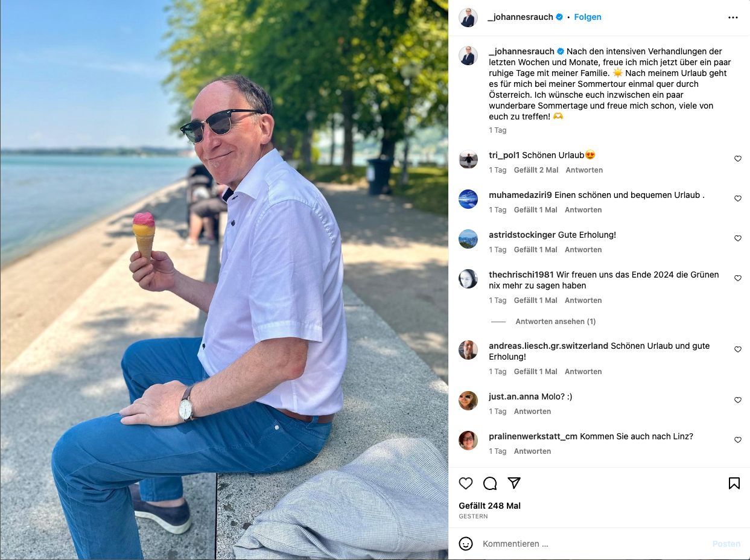Click the header profile avatar of _johannesrauch
750x560 pixels.
tap(468, 17)
